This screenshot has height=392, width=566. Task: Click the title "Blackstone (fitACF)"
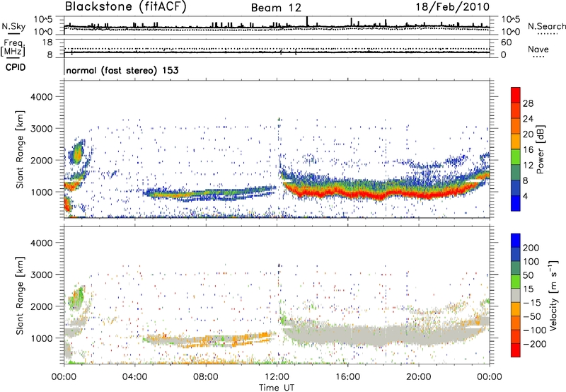(x=126, y=6)
